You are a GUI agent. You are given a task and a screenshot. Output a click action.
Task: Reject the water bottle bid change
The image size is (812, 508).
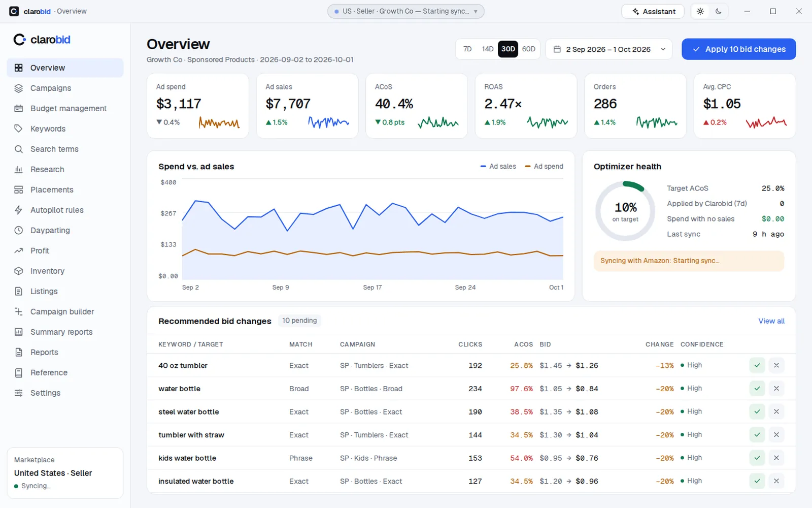pyautogui.click(x=776, y=389)
